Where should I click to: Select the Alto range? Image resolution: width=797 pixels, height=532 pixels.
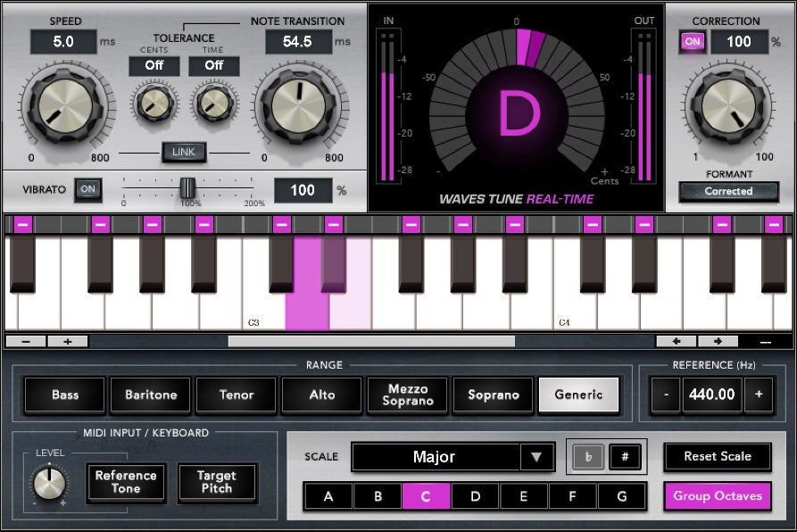322,395
